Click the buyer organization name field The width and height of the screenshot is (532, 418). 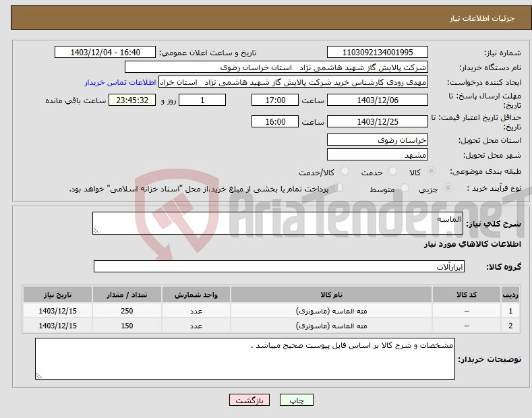(x=276, y=67)
